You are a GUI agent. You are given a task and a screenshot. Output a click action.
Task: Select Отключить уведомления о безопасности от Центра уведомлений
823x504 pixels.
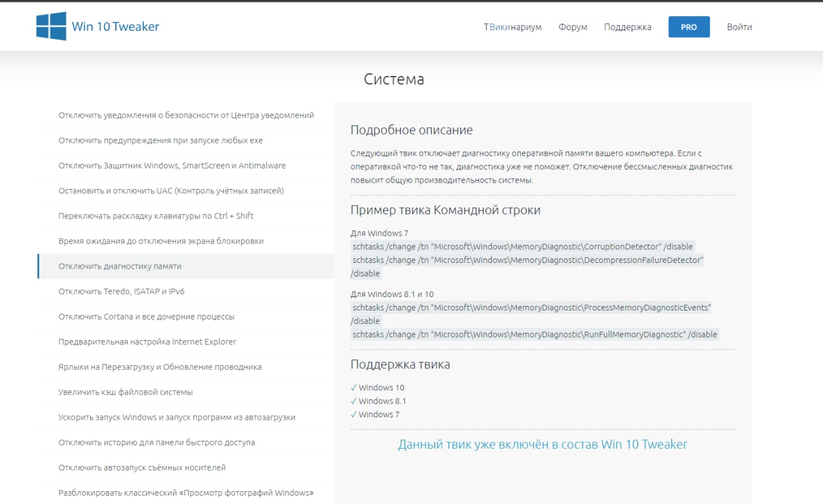186,116
